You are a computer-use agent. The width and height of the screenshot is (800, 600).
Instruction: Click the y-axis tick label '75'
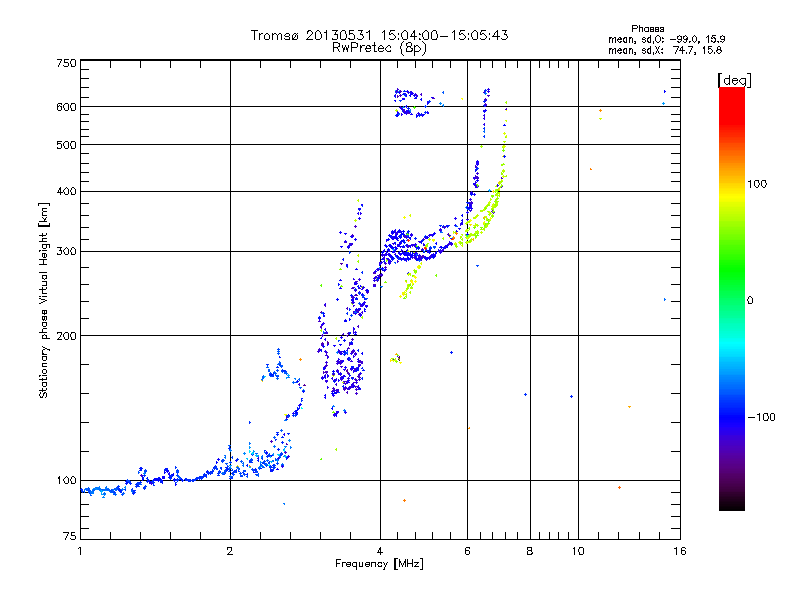pyautogui.click(x=70, y=536)
